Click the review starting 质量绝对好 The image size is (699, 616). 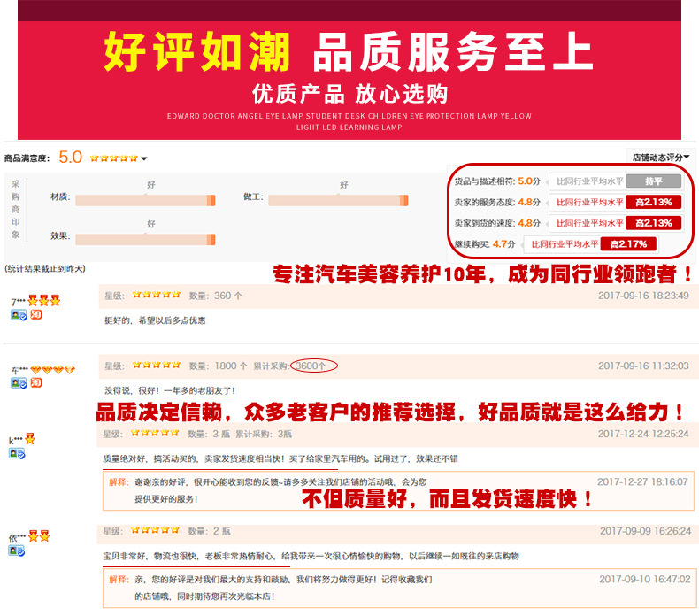[x=280, y=458]
